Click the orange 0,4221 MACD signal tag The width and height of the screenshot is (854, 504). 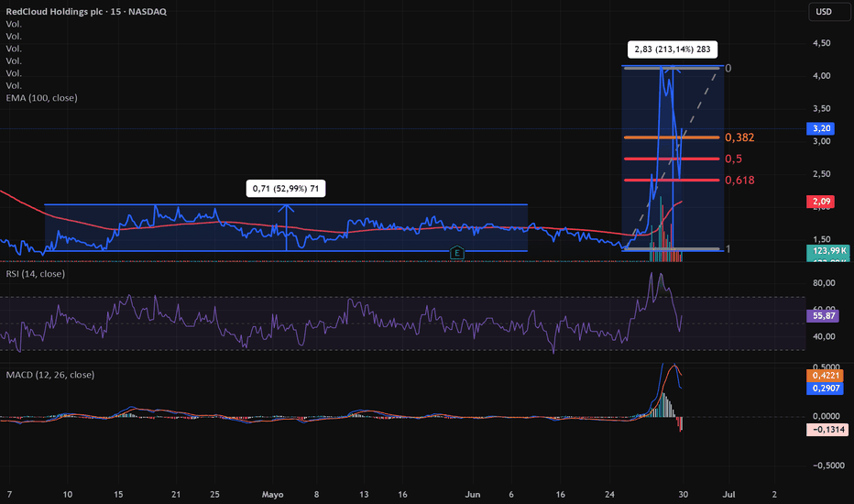(x=825, y=376)
